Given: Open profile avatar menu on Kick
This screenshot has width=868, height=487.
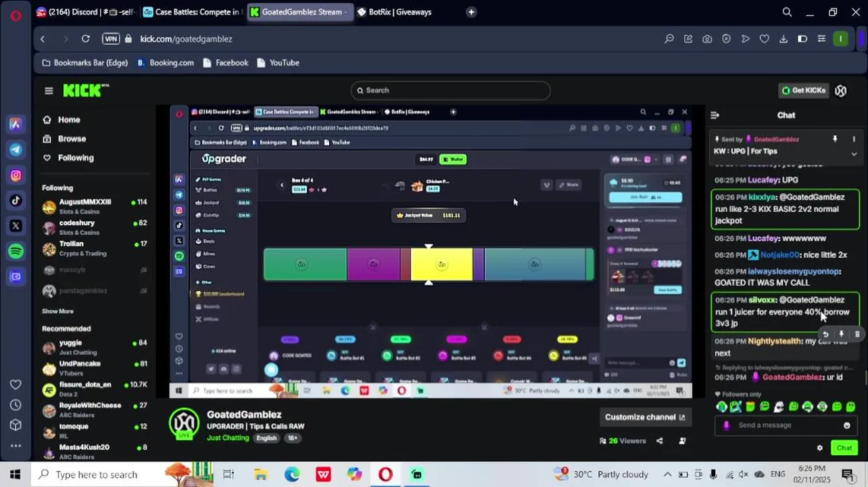Looking at the screenshot, I should (x=841, y=91).
